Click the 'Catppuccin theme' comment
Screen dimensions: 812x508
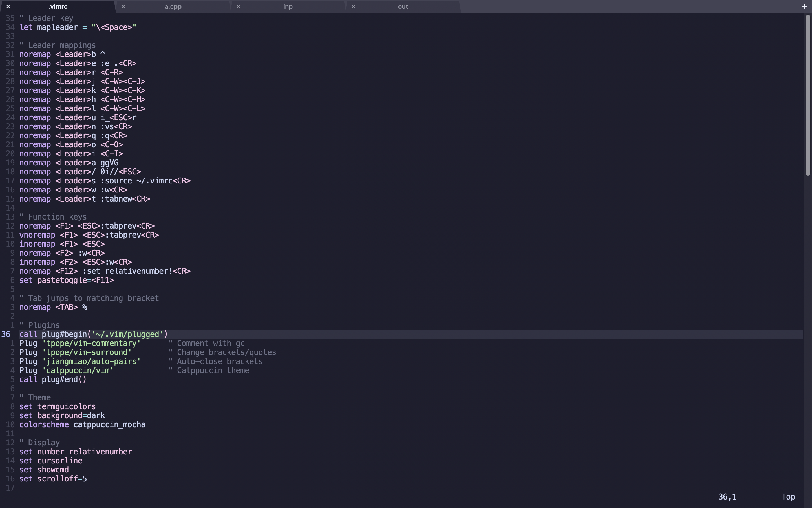point(209,371)
